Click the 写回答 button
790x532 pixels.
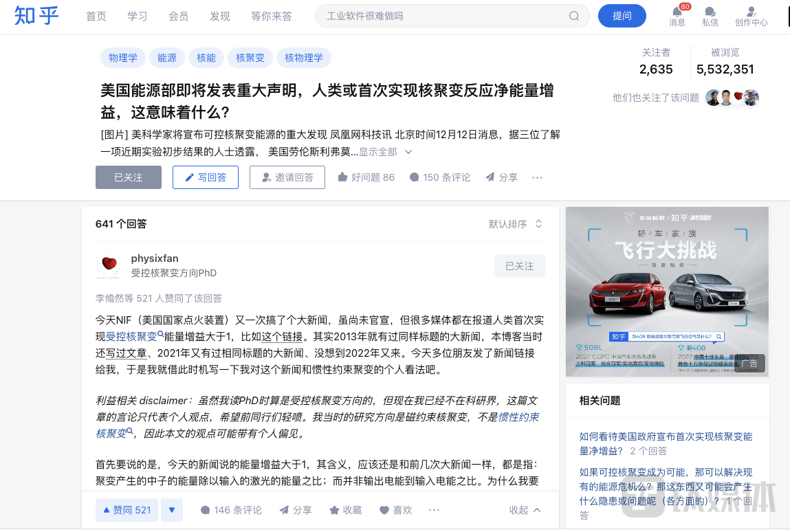[206, 177]
